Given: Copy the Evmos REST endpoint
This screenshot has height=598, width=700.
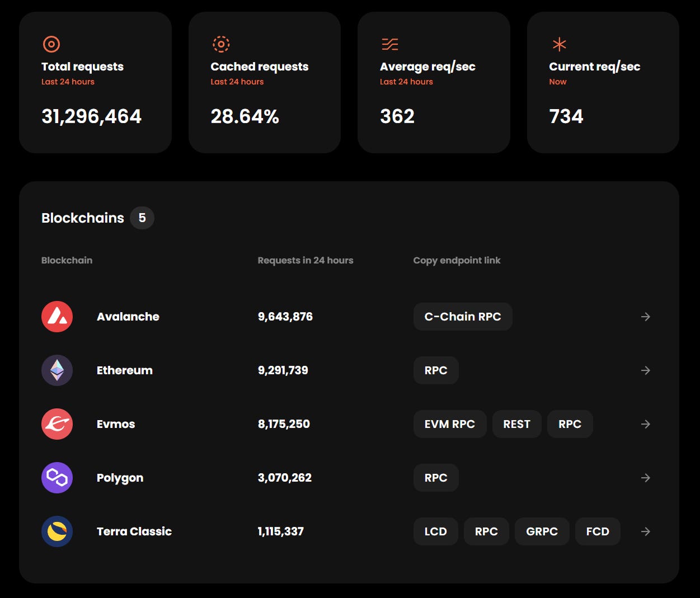Looking at the screenshot, I should click(516, 423).
